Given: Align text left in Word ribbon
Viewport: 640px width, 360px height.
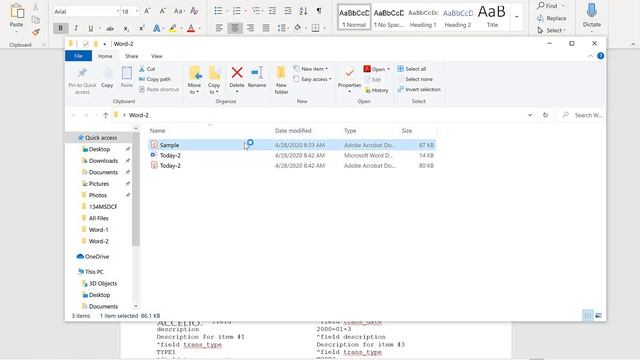Looking at the screenshot, I should point(219,28).
